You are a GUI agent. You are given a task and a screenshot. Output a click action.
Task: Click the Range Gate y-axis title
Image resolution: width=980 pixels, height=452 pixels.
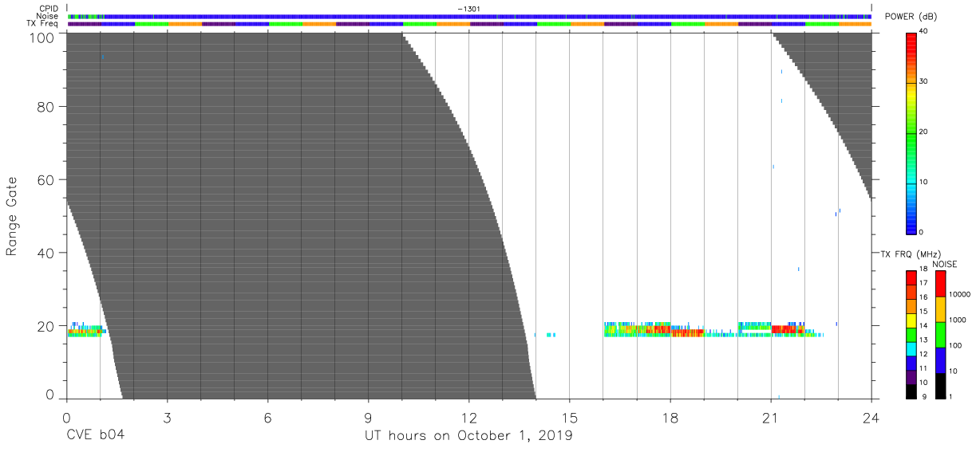(x=12, y=215)
